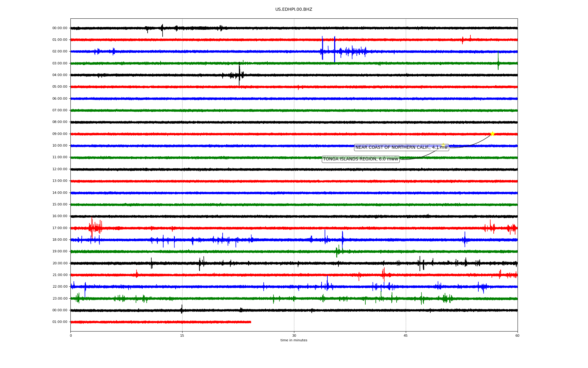Select the 09:00:00 row time label

coord(60,134)
